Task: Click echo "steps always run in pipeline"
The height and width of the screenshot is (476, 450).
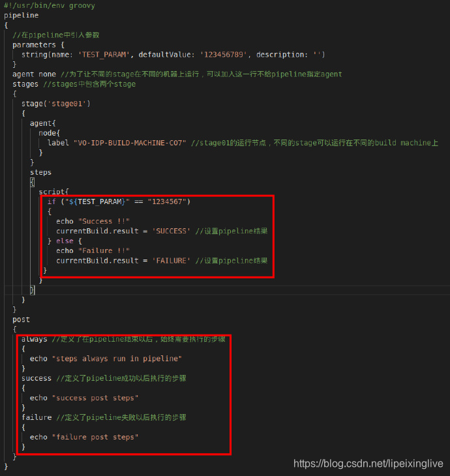Action: coord(106,359)
